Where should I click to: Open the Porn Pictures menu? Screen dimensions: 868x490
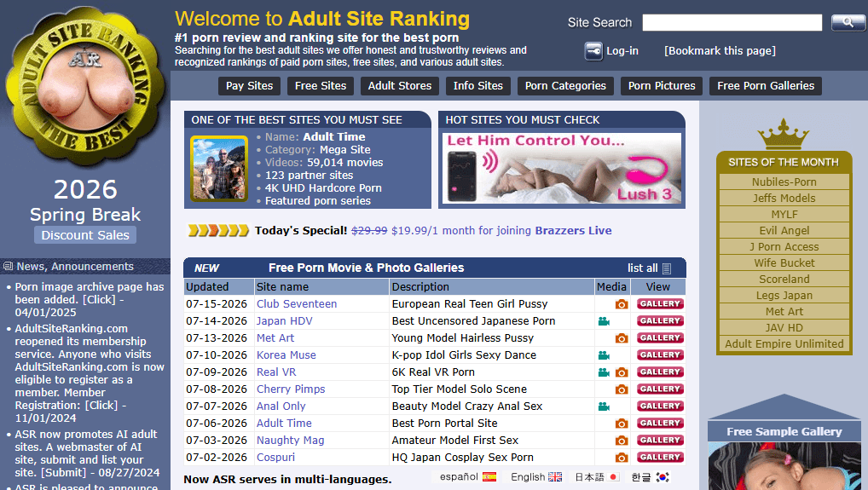point(662,86)
